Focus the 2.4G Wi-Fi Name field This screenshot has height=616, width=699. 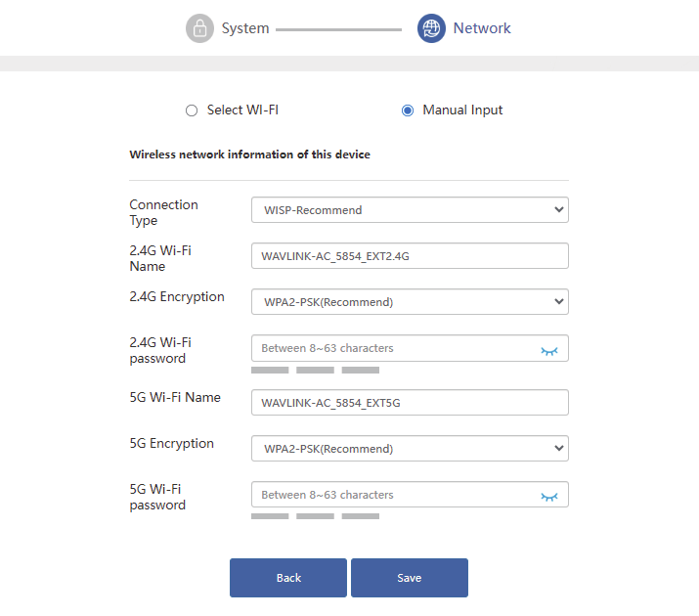[410, 256]
